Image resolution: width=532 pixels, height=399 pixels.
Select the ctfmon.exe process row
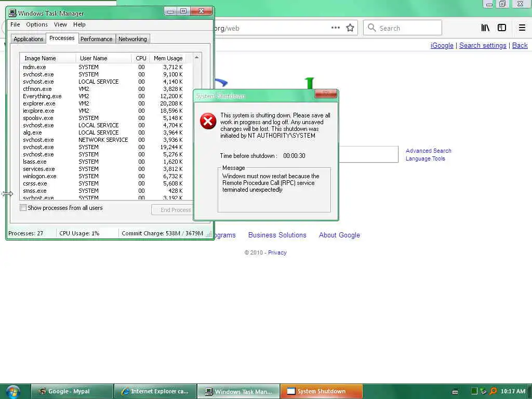click(106, 89)
